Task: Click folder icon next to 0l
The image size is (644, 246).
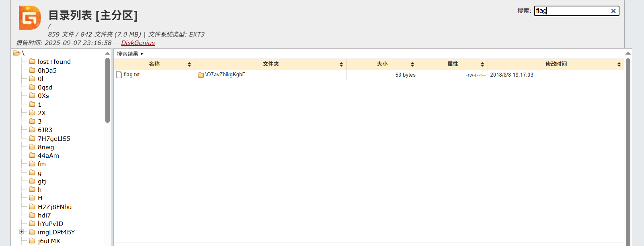Action: (x=32, y=78)
